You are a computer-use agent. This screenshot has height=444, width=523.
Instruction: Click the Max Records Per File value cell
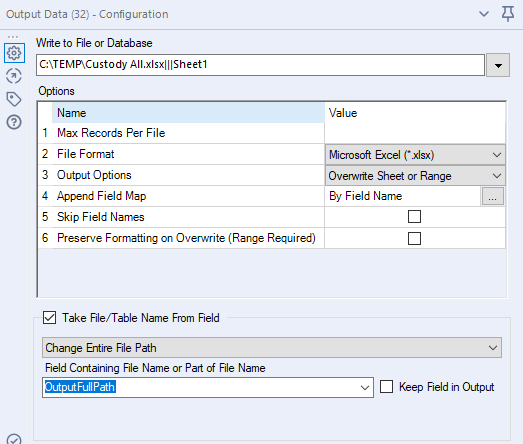tap(415, 133)
